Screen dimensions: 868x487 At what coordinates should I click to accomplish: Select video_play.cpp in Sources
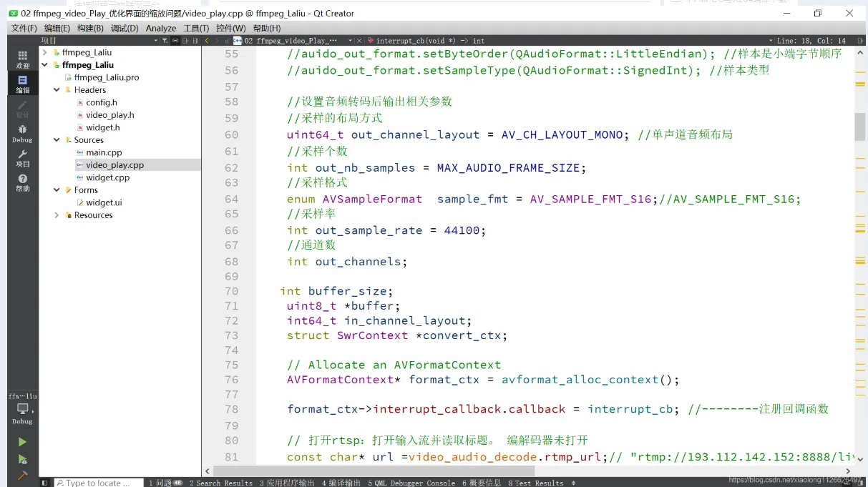tap(114, 165)
